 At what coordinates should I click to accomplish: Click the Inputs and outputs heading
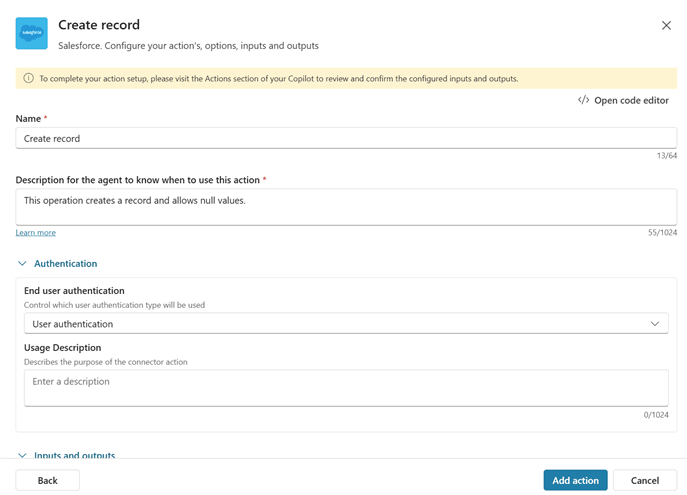click(75, 455)
